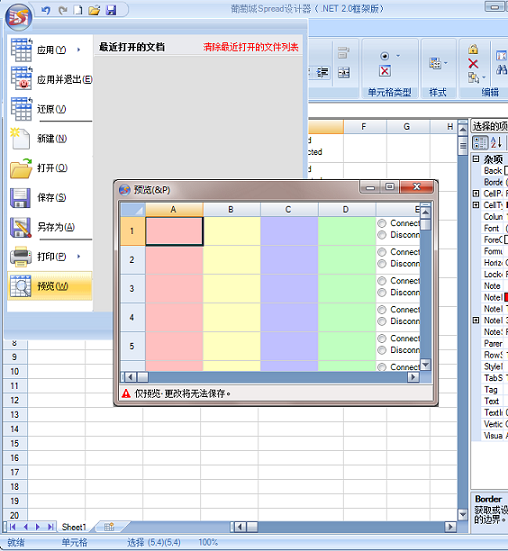Click 清除最近打开的文件列表 link
This screenshot has height=551, width=508.
pyautogui.click(x=251, y=47)
